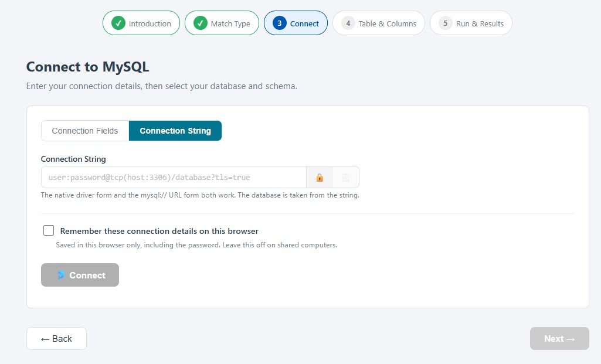Click the Next button
The width and height of the screenshot is (601, 364).
[x=559, y=338]
